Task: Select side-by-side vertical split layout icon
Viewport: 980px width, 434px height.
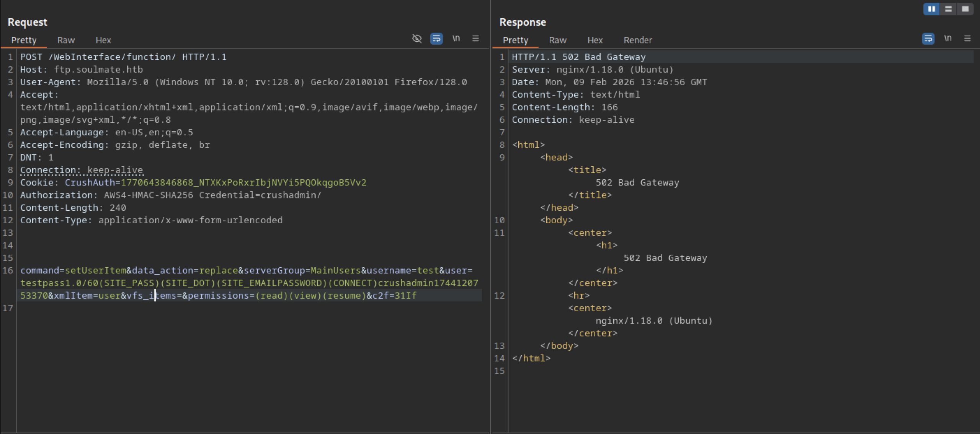Action: click(931, 9)
